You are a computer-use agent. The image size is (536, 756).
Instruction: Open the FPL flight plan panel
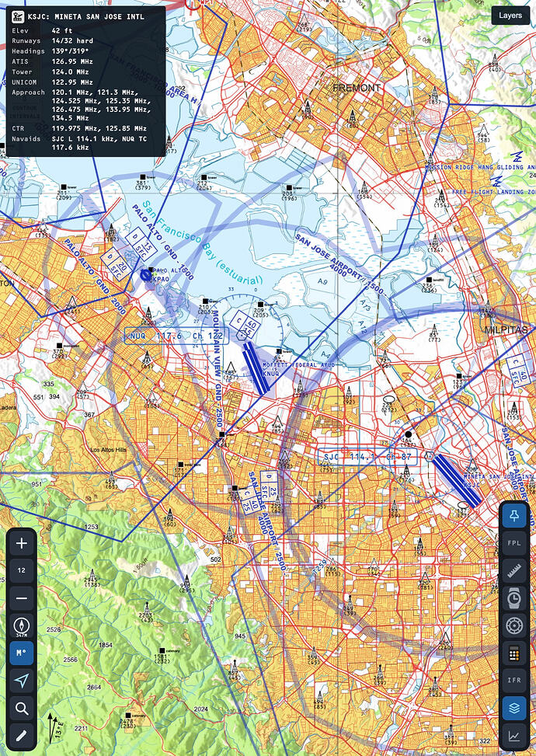(514, 543)
